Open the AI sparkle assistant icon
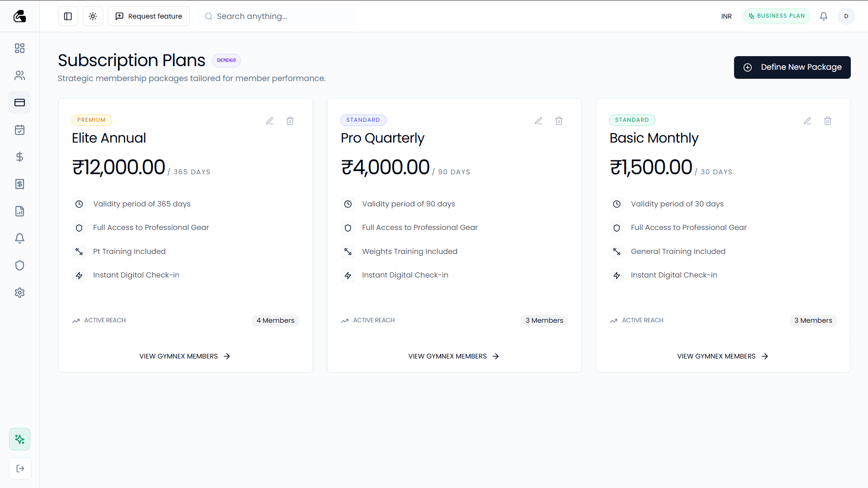The image size is (868, 488). (x=19, y=439)
